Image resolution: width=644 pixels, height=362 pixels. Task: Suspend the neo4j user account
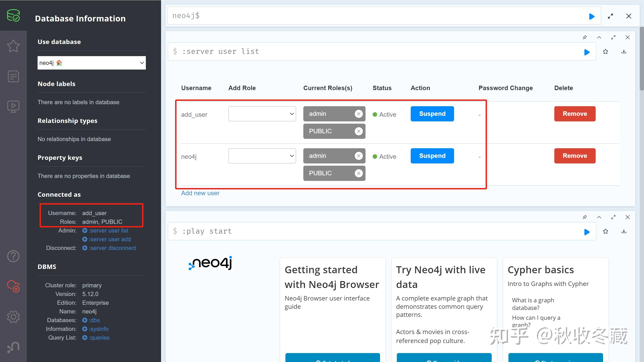click(432, 156)
